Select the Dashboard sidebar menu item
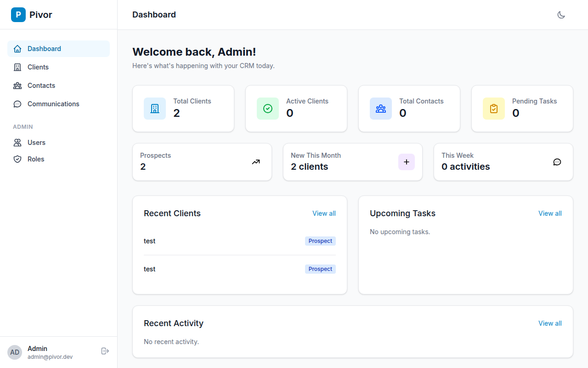Screen dimensions: 588x368 (44, 48)
